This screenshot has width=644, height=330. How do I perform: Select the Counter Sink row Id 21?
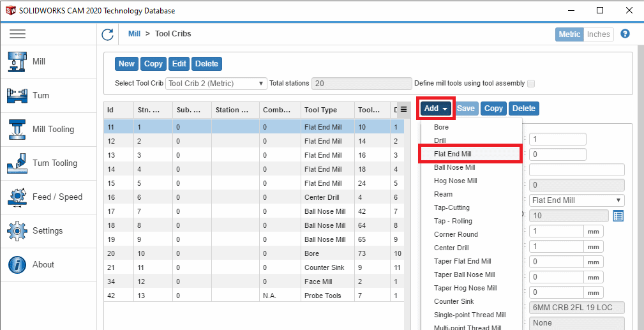tap(254, 267)
